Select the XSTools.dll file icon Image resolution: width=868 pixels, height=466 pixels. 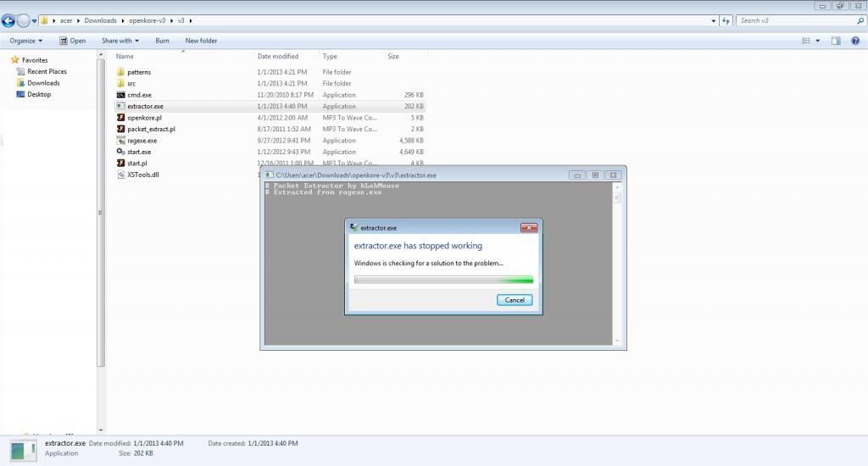120,175
